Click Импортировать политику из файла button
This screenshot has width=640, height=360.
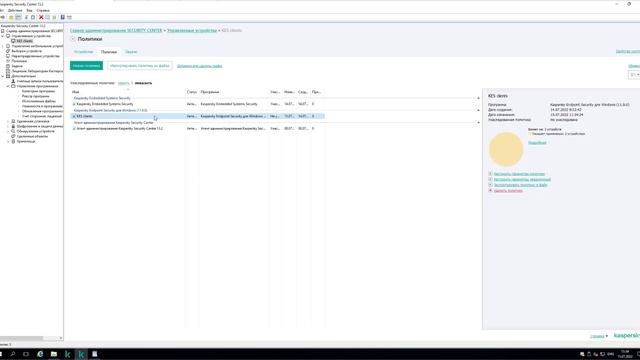(140, 65)
